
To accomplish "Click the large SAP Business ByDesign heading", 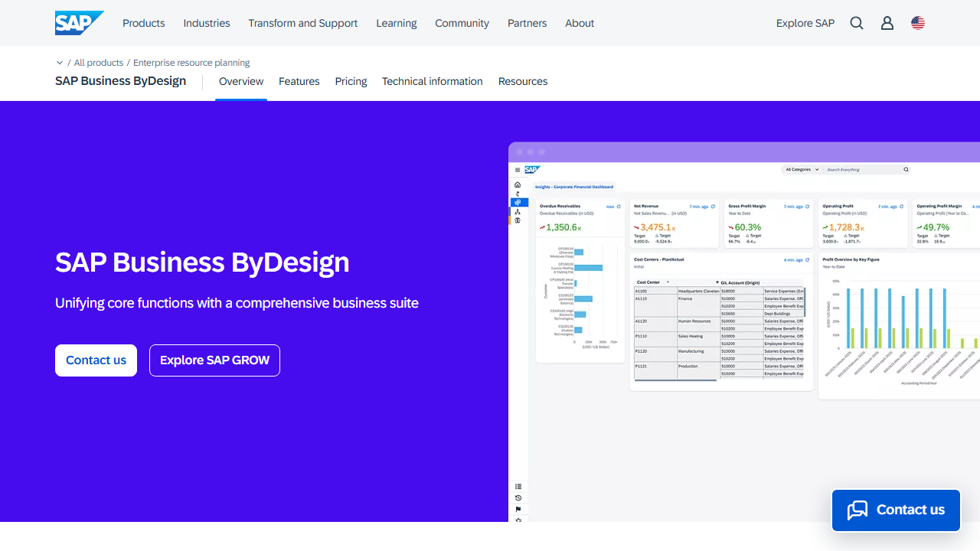I will click(202, 262).
